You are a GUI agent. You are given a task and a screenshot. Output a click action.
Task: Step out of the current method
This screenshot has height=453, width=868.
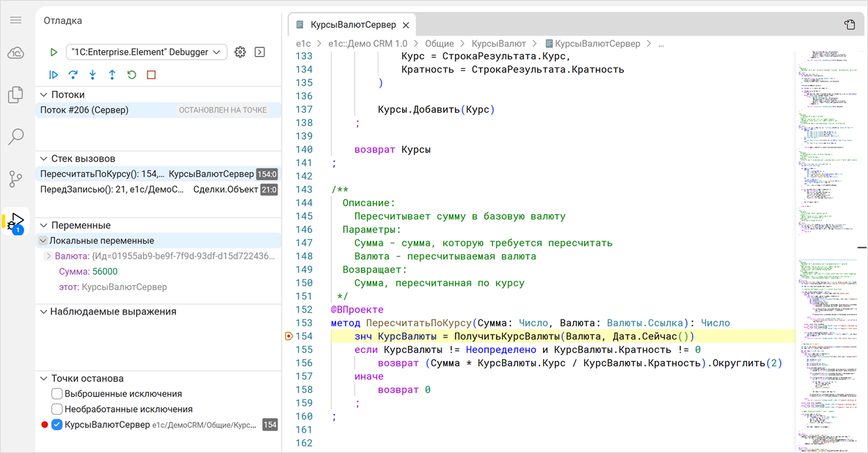click(x=112, y=75)
